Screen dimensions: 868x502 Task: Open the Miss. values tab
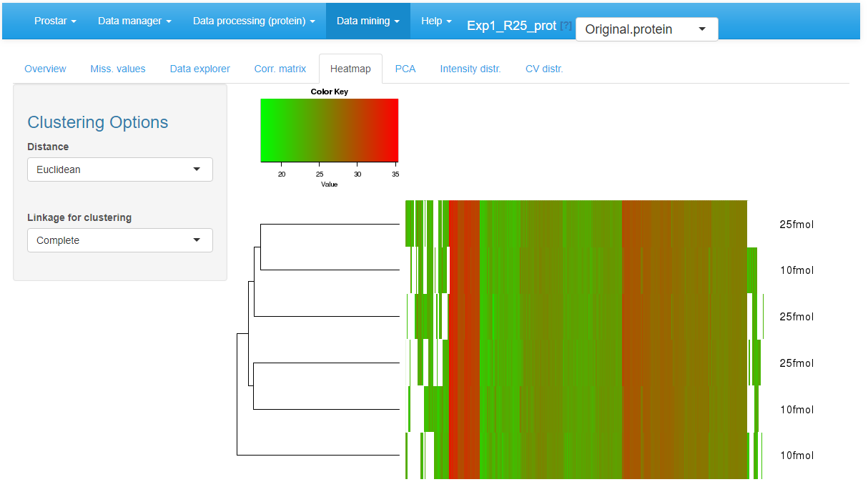[x=118, y=69]
